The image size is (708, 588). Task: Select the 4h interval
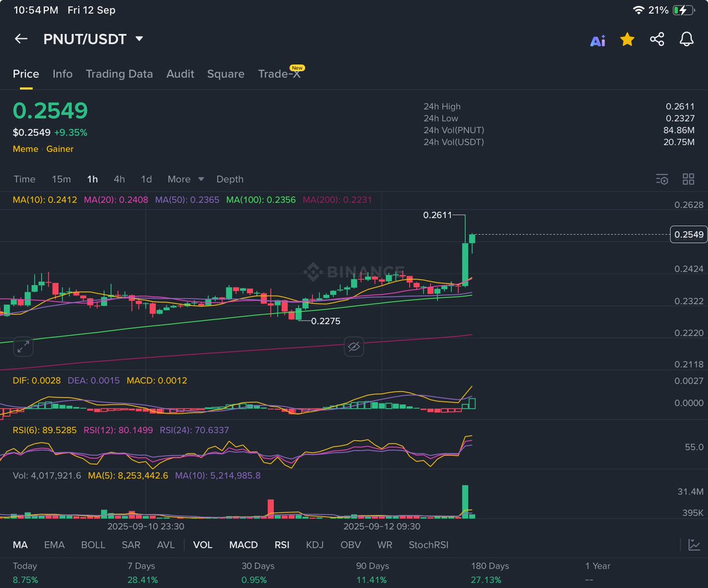pos(119,179)
